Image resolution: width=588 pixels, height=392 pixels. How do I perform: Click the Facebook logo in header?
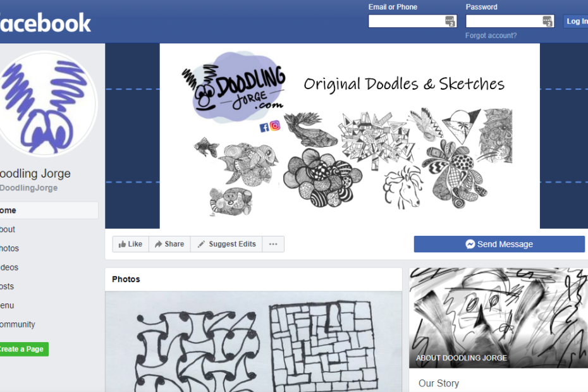(x=45, y=23)
